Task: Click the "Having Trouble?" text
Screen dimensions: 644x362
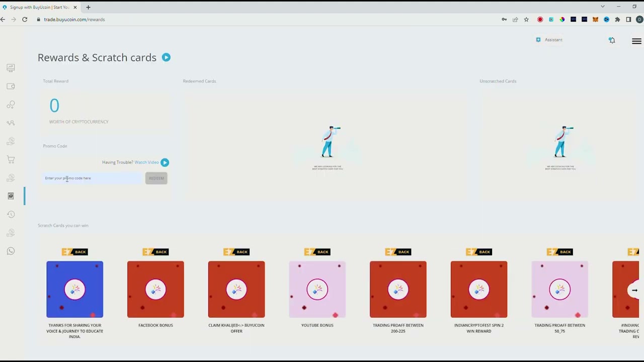Action: point(118,162)
